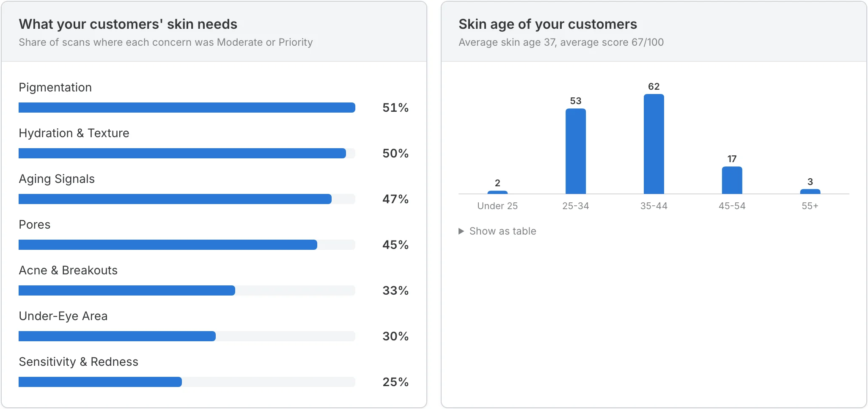868x409 pixels.
Task: Select the 51% Pigmentation value
Action: pyautogui.click(x=396, y=108)
